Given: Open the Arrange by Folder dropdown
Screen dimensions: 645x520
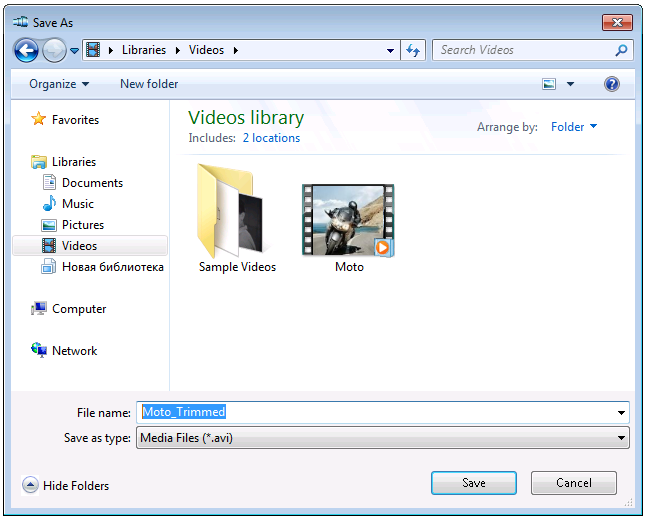Looking at the screenshot, I should 573,127.
